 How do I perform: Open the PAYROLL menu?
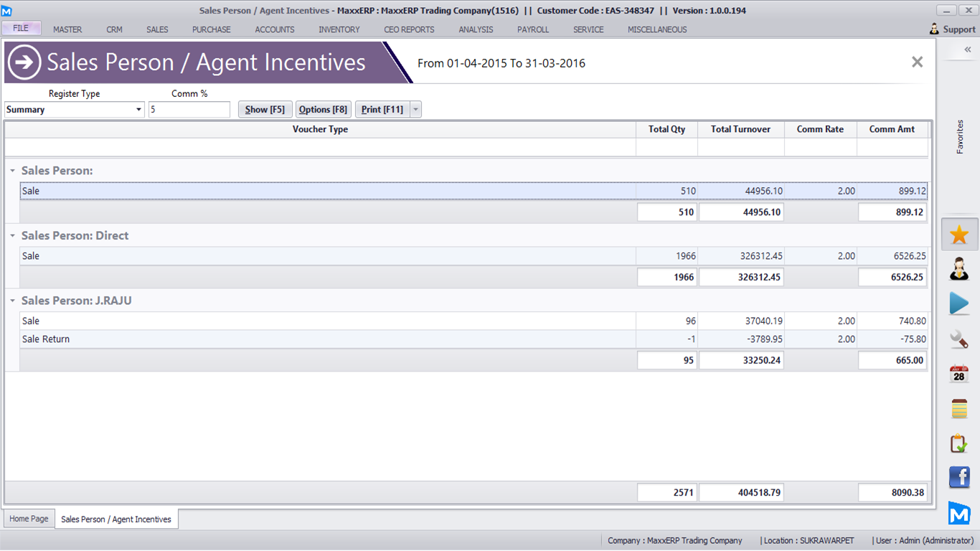(x=532, y=29)
